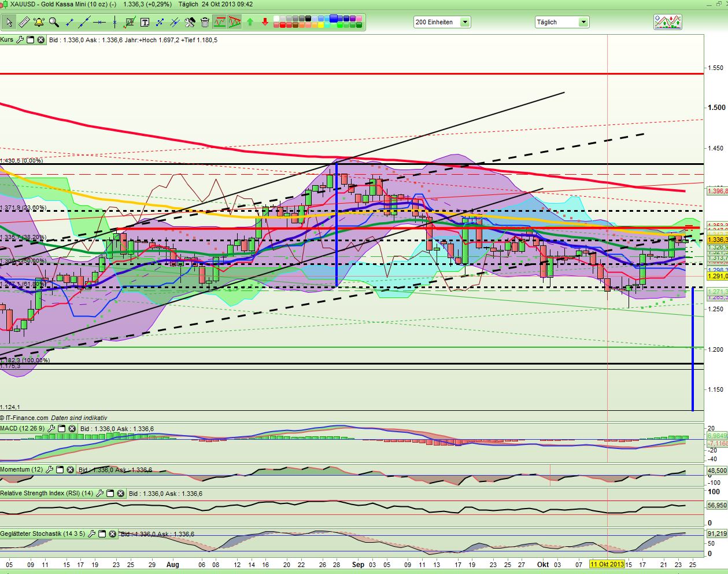728x574 pixels.
Task: Click the Sep label on time axis
Action: coord(359,564)
